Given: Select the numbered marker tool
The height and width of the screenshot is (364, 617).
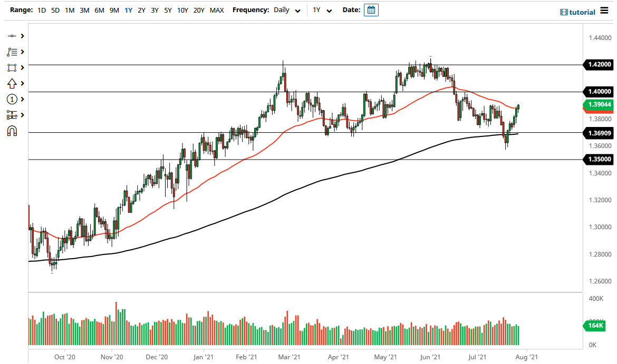Looking at the screenshot, I should pos(13,99).
